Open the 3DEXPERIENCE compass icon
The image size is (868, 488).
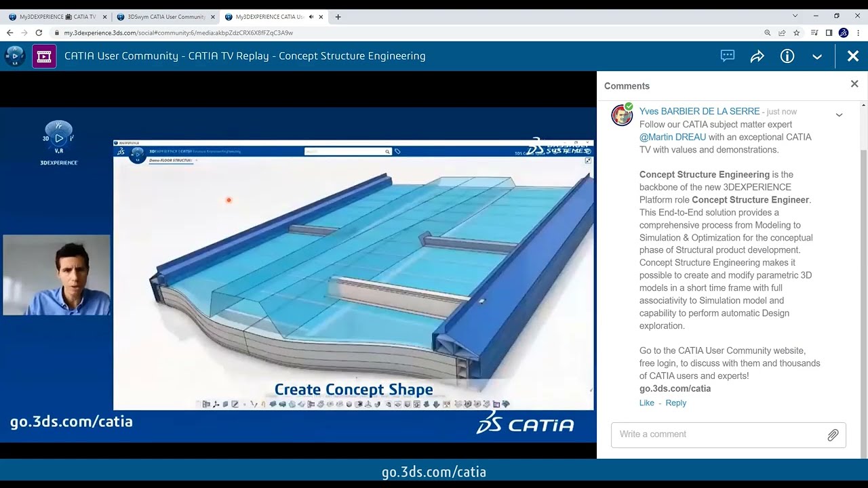click(15, 56)
